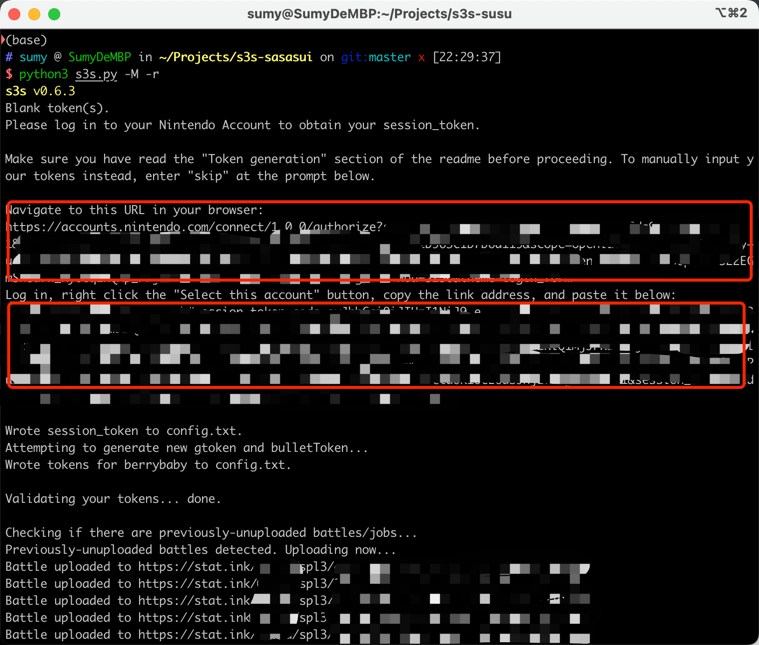Click the "Blank token(s)." message
The width and height of the screenshot is (759, 645).
tap(57, 108)
